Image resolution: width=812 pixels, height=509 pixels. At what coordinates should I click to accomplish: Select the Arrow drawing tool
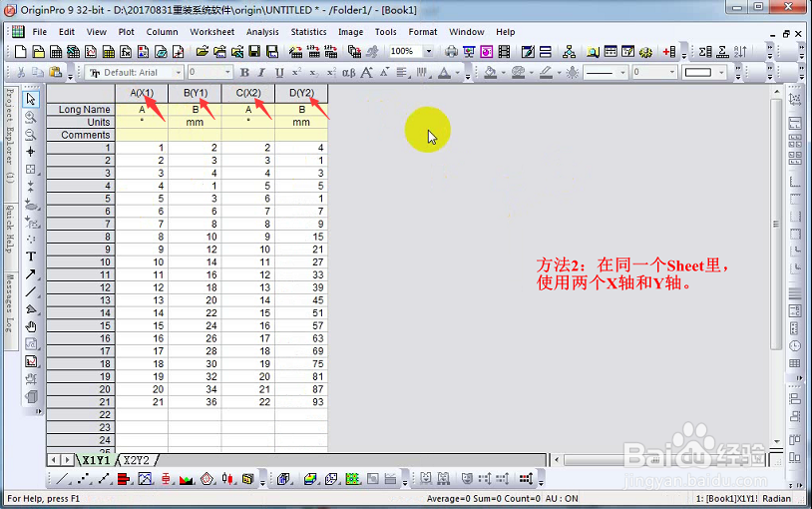tap(31, 273)
